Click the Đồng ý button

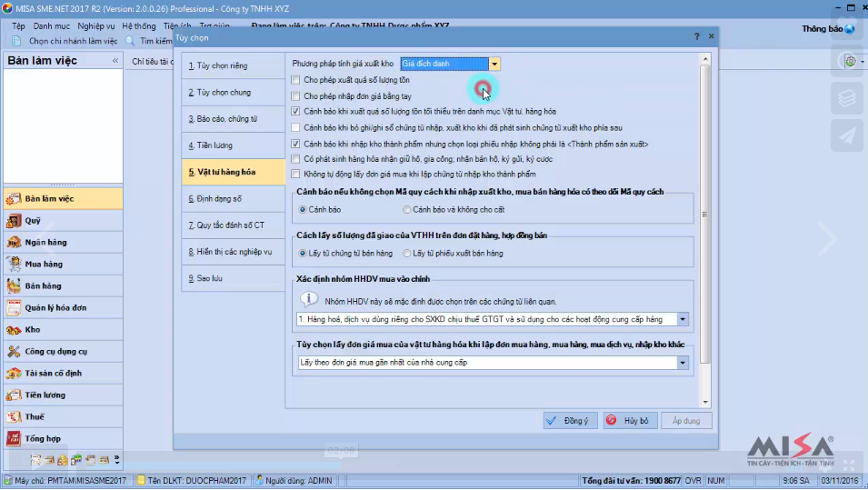click(x=570, y=421)
